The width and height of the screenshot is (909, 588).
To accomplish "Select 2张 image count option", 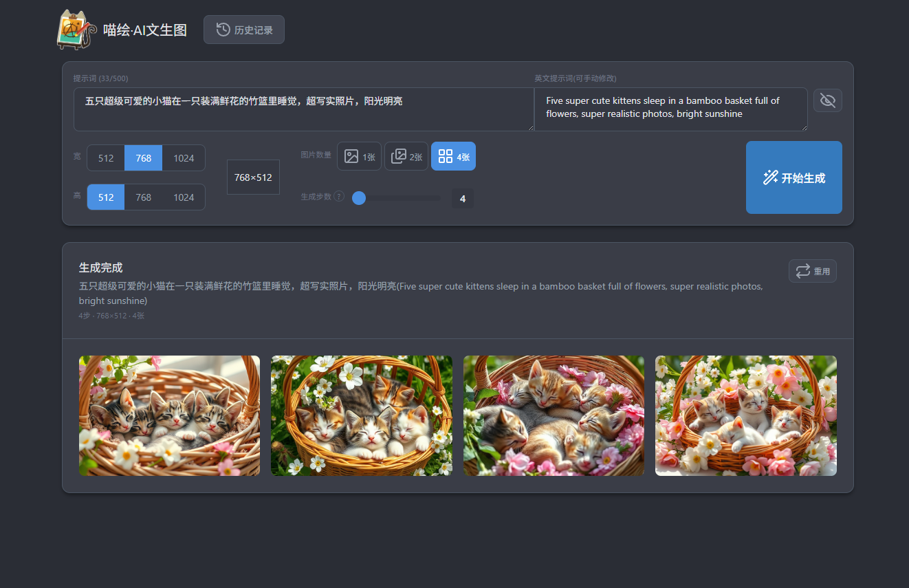I will [x=406, y=156].
